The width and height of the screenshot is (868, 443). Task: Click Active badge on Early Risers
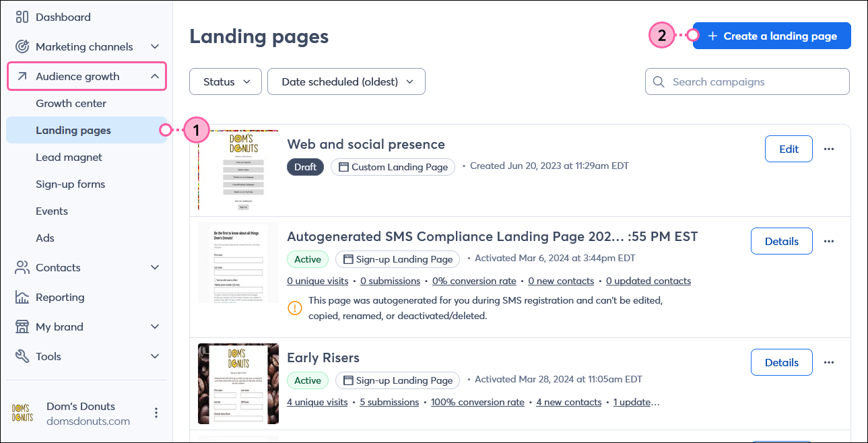point(308,380)
